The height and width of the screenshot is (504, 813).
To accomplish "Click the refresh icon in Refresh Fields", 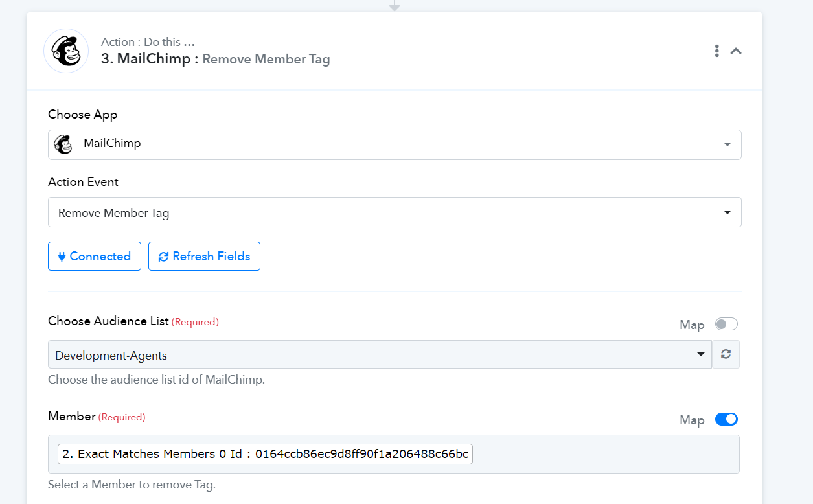I will pos(164,257).
